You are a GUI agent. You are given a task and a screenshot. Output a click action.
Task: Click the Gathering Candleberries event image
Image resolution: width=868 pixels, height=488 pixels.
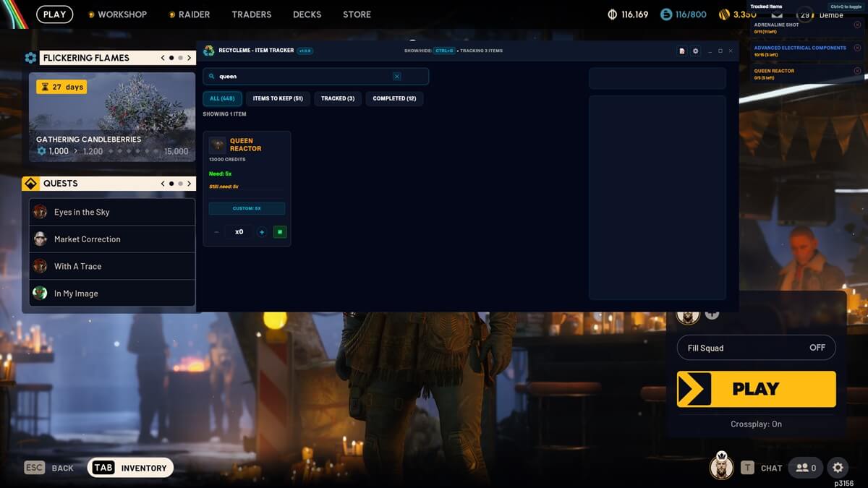tap(112, 117)
